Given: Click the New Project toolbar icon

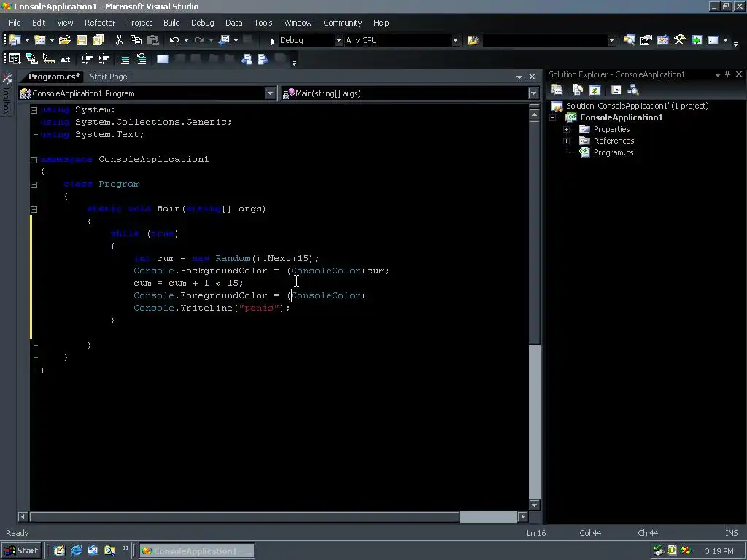Looking at the screenshot, I should point(15,41).
